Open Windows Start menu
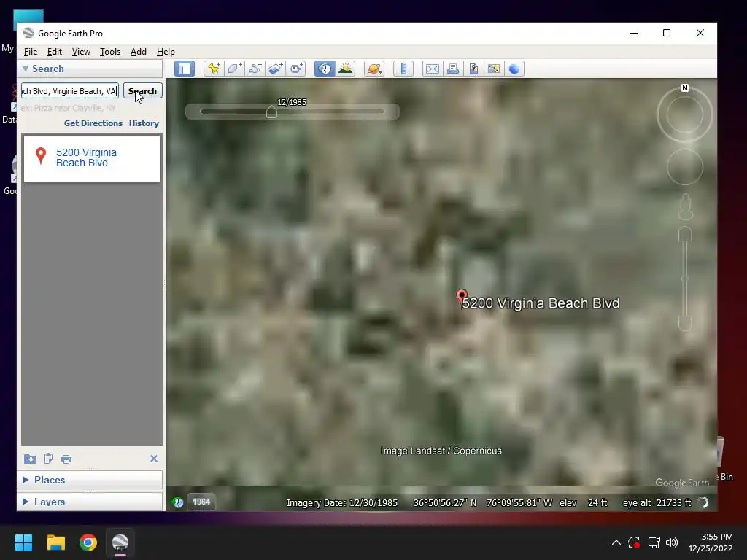The image size is (747, 560). [x=23, y=542]
